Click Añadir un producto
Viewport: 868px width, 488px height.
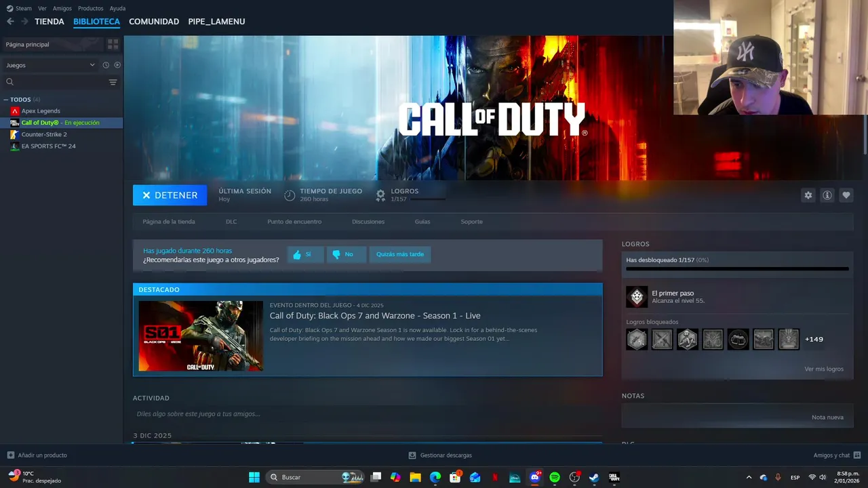37,455
